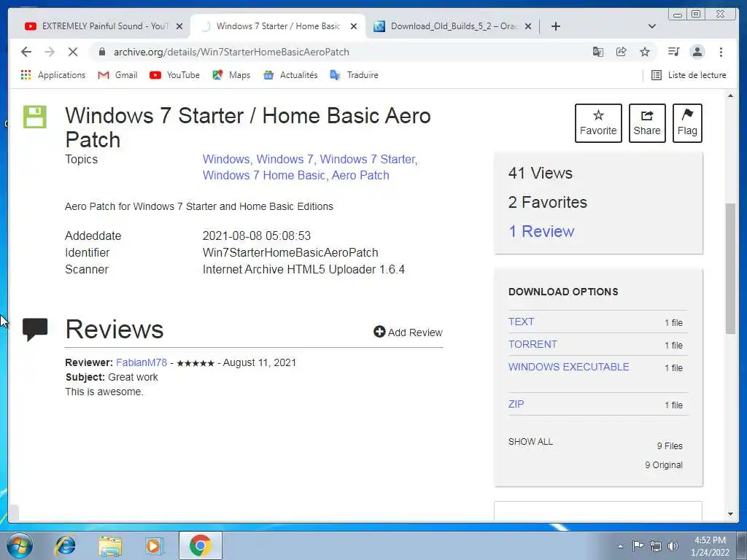
Task: Open the Maps bookmark
Action: [231, 75]
